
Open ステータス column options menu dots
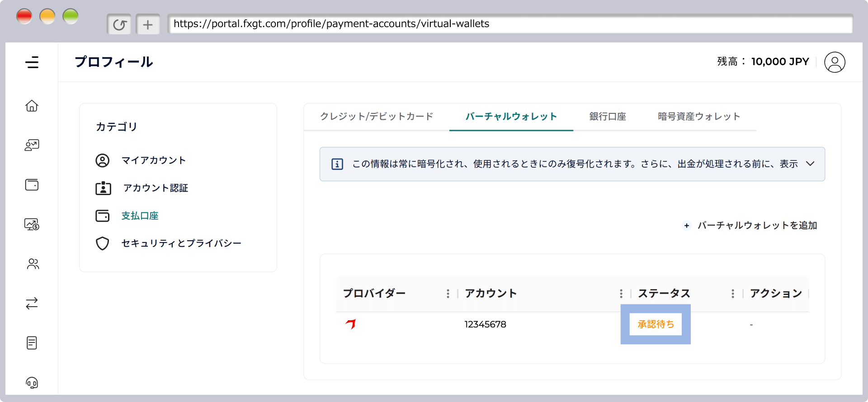733,294
